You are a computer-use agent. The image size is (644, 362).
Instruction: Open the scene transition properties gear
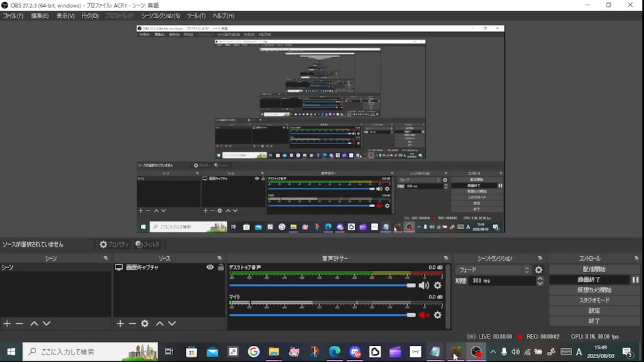click(x=539, y=269)
